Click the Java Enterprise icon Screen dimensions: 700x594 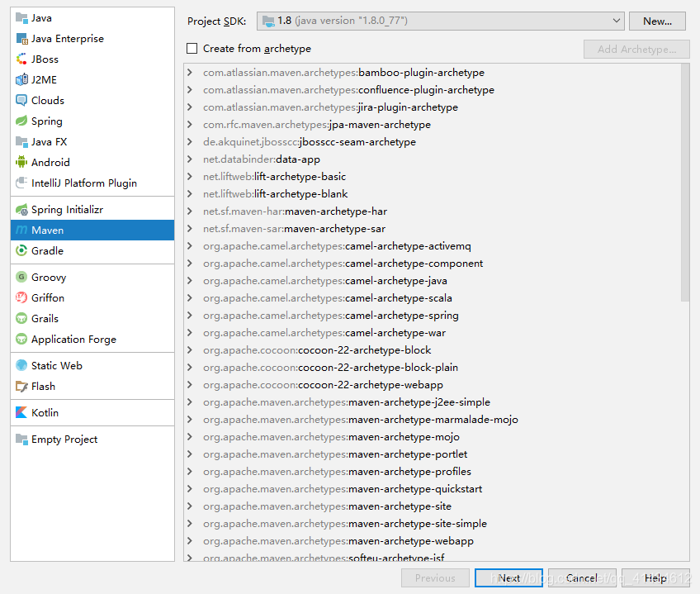click(21, 39)
